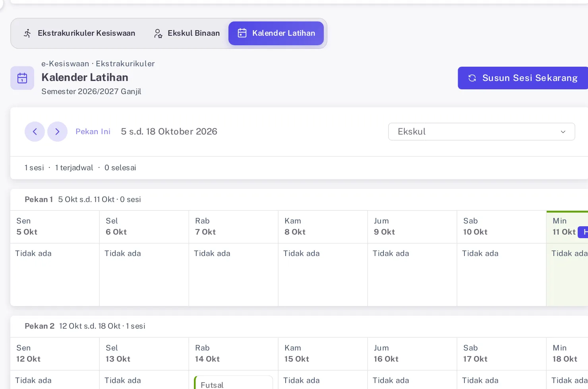Open the Futsal session on 14 Okt
The height and width of the screenshot is (389, 588).
(x=234, y=383)
